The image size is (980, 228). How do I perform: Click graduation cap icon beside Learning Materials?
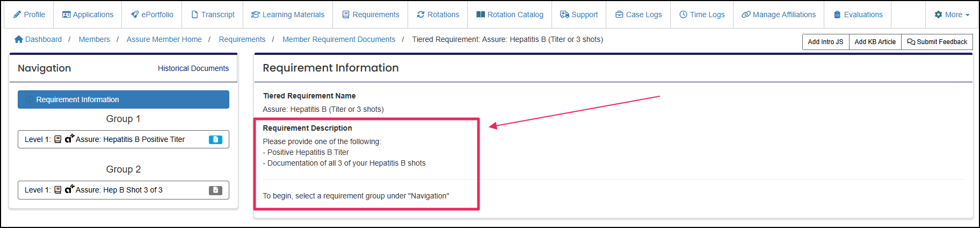coord(256,15)
